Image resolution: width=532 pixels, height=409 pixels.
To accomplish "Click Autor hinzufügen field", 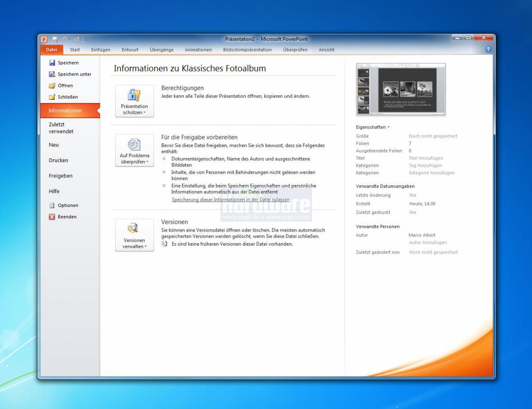I will (428, 242).
